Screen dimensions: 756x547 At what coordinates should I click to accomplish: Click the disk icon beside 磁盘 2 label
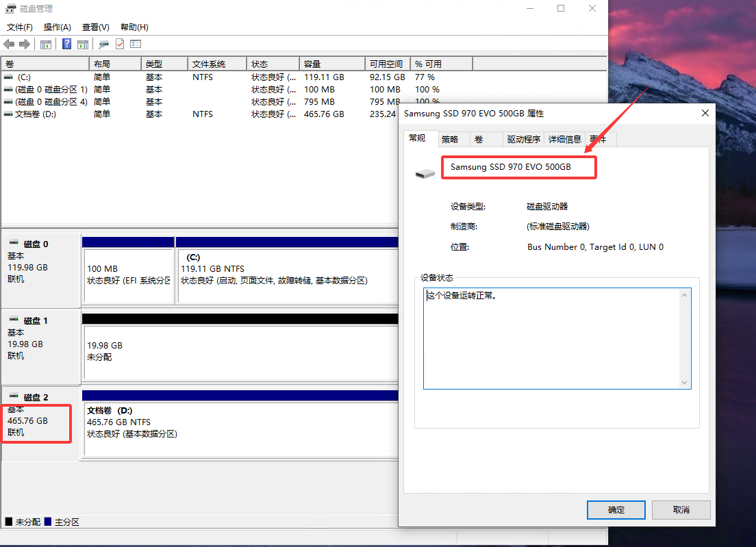click(14, 396)
